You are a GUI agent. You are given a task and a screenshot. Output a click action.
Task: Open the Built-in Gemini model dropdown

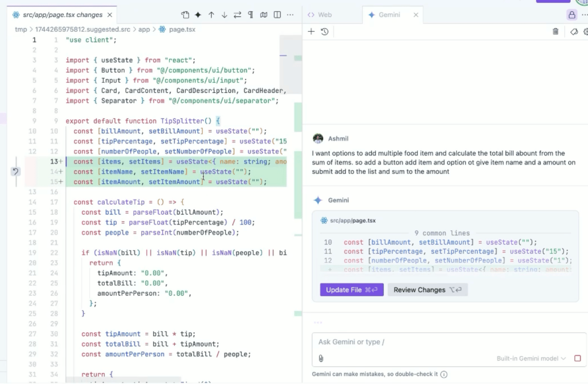pyautogui.click(x=531, y=359)
